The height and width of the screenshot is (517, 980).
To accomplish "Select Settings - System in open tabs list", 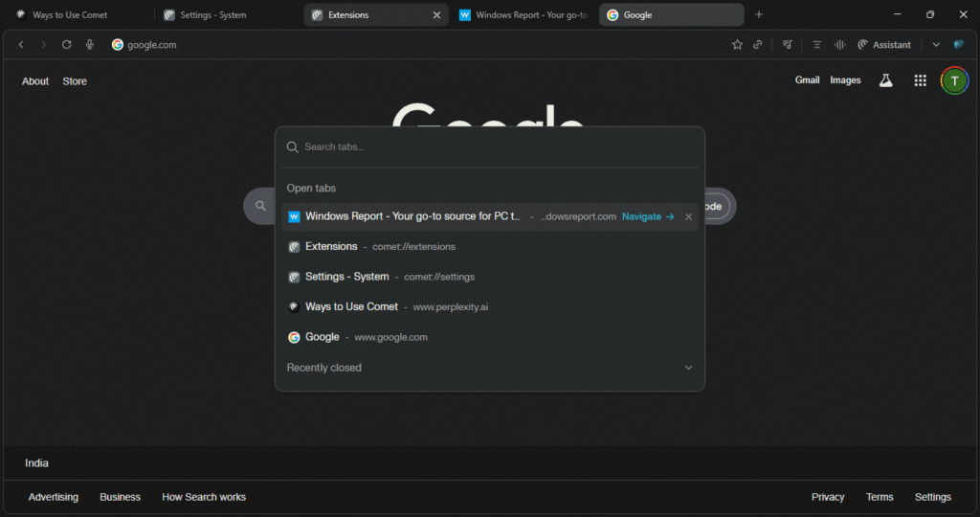I will click(489, 277).
